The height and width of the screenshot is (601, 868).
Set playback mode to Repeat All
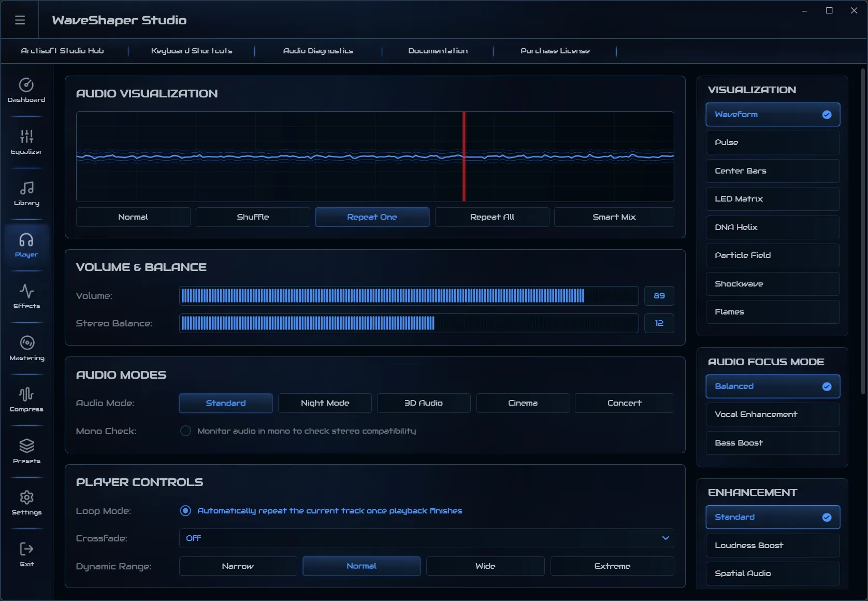[492, 217]
